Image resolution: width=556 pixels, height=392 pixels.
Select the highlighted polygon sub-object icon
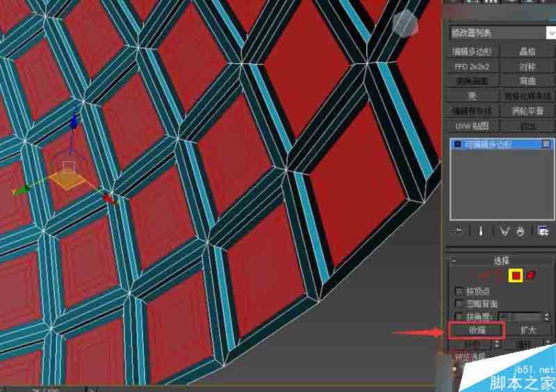click(x=516, y=275)
